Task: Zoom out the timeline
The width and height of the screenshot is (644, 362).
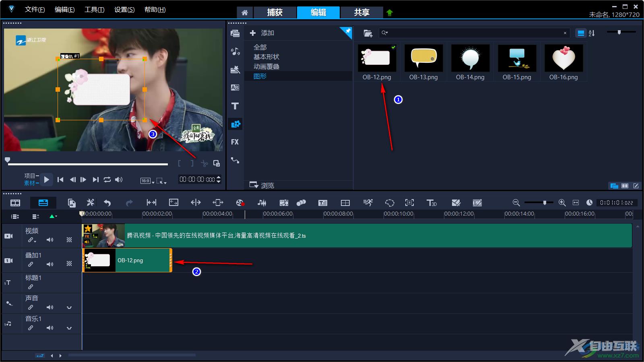Action: [516, 203]
